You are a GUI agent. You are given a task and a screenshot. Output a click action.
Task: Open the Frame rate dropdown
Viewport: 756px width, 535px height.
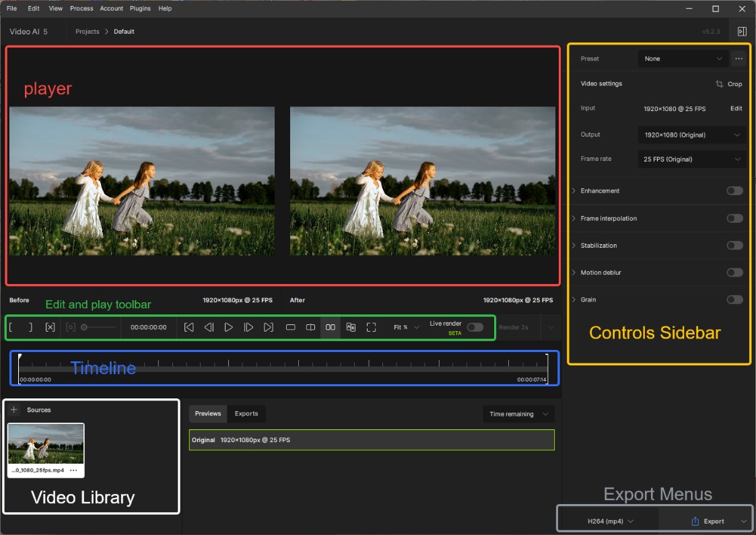(x=691, y=159)
